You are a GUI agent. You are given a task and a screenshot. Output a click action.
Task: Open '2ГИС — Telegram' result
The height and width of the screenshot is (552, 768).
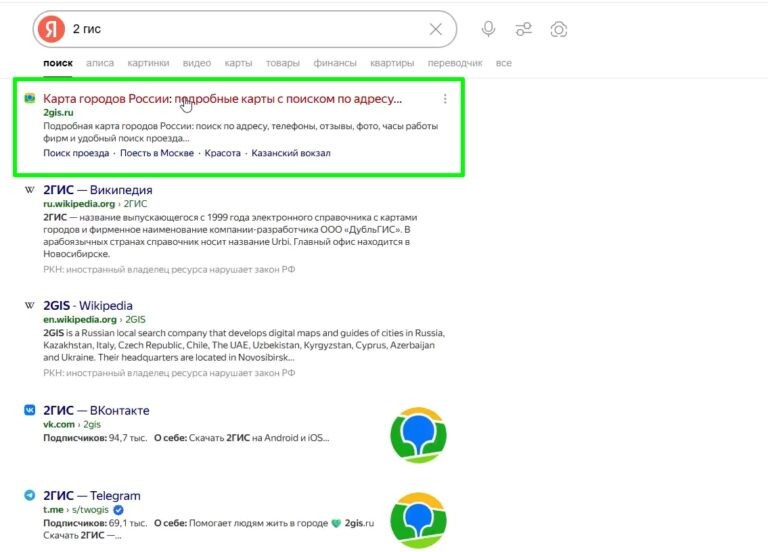click(x=92, y=495)
